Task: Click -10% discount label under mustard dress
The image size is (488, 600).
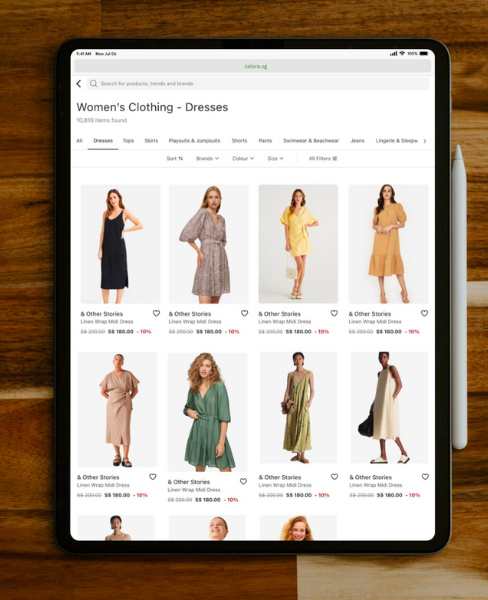Action: pyautogui.click(x=412, y=332)
